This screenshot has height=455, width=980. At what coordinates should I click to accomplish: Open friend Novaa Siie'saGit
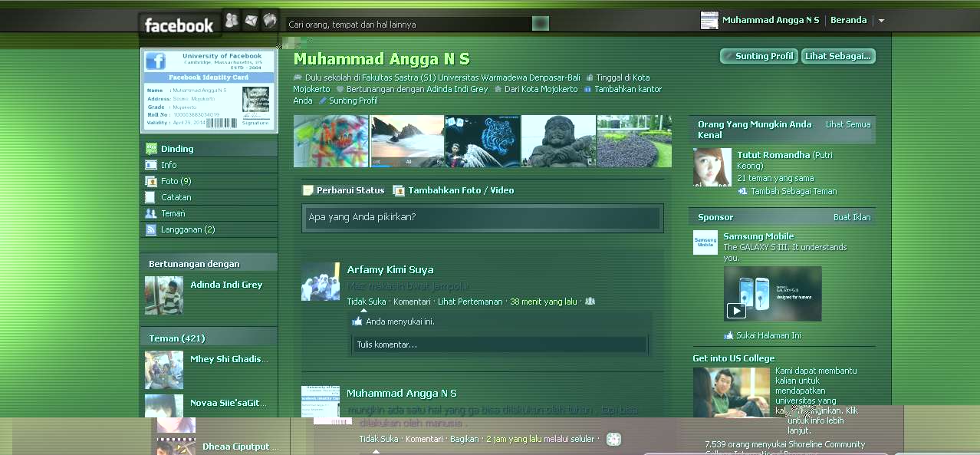click(x=229, y=403)
